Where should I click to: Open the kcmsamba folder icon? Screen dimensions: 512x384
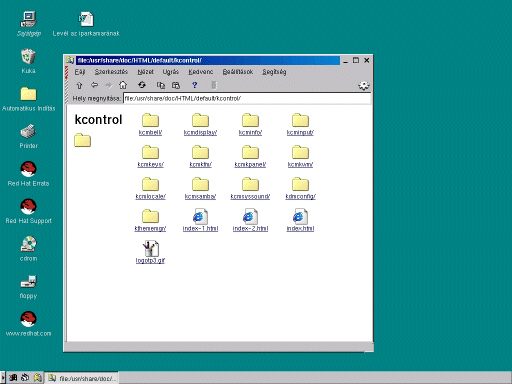click(200, 184)
